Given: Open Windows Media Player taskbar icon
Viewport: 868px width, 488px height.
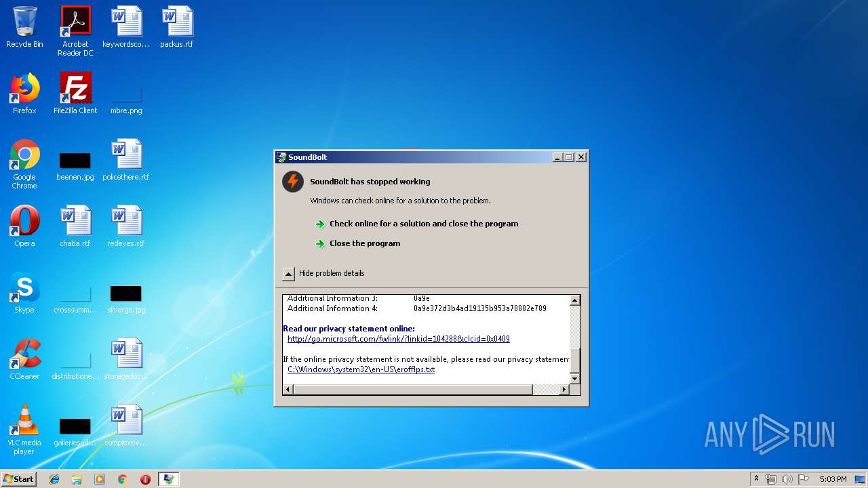Looking at the screenshot, I should coord(100,479).
